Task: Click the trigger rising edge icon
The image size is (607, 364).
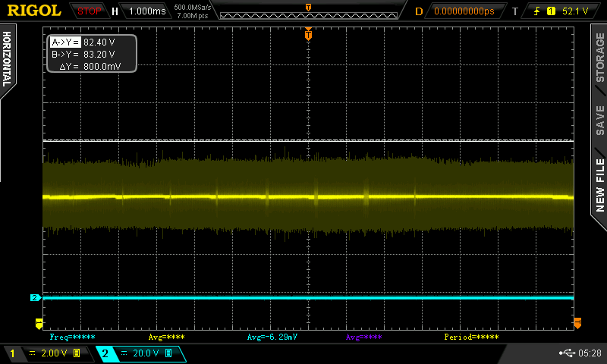Action: tap(538, 11)
